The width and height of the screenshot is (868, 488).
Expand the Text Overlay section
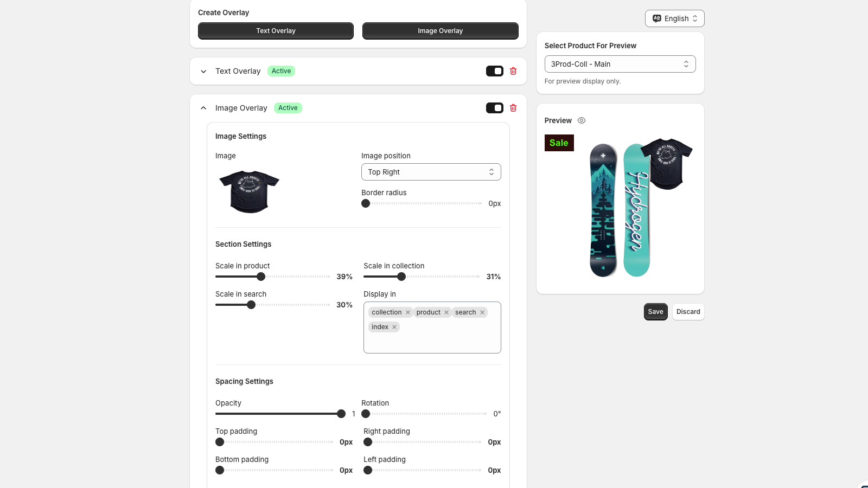[x=203, y=71]
